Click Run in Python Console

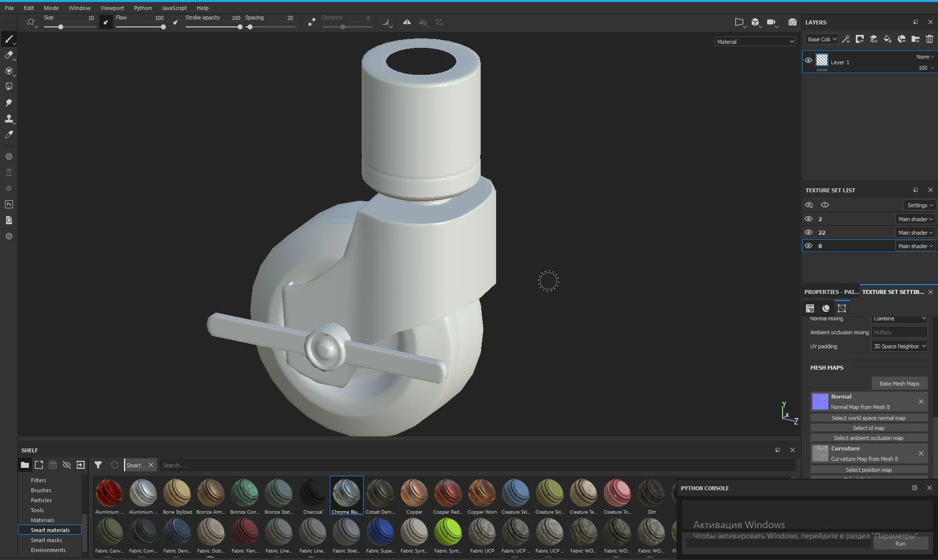(900, 544)
